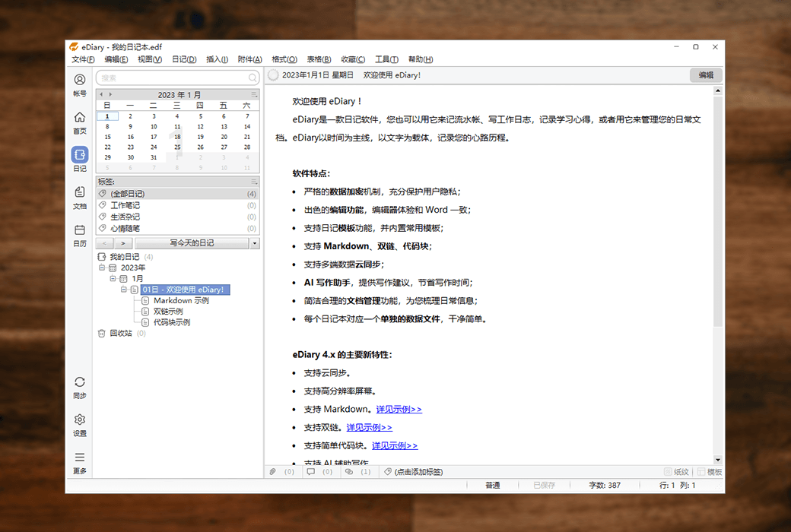Viewport: 791px width, 532px height.
Task: Click the eDiary app logo in the title bar
Action: click(75, 47)
